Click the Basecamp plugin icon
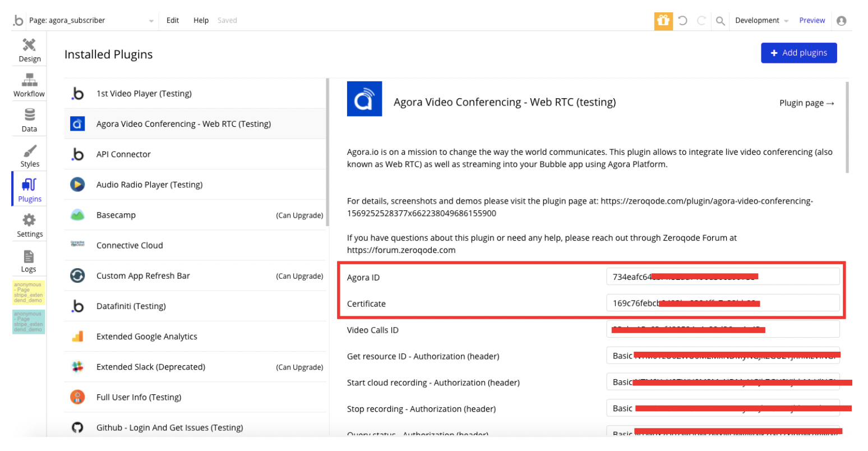 77,215
